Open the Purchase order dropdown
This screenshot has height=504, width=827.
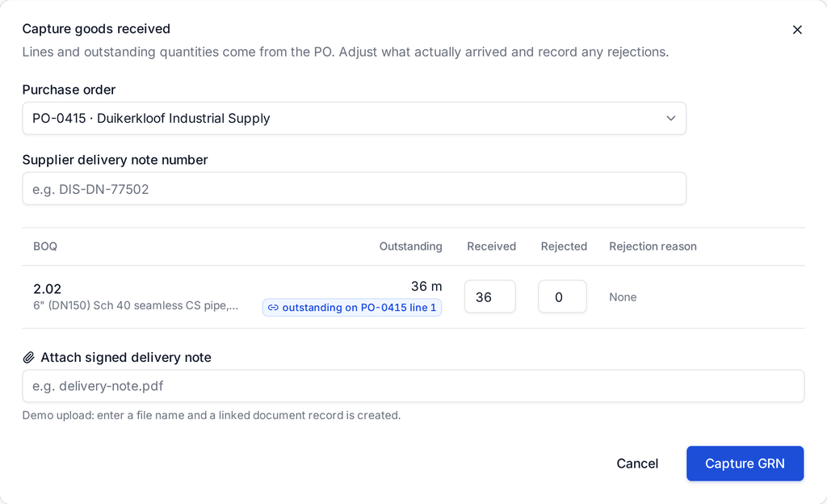click(x=354, y=118)
